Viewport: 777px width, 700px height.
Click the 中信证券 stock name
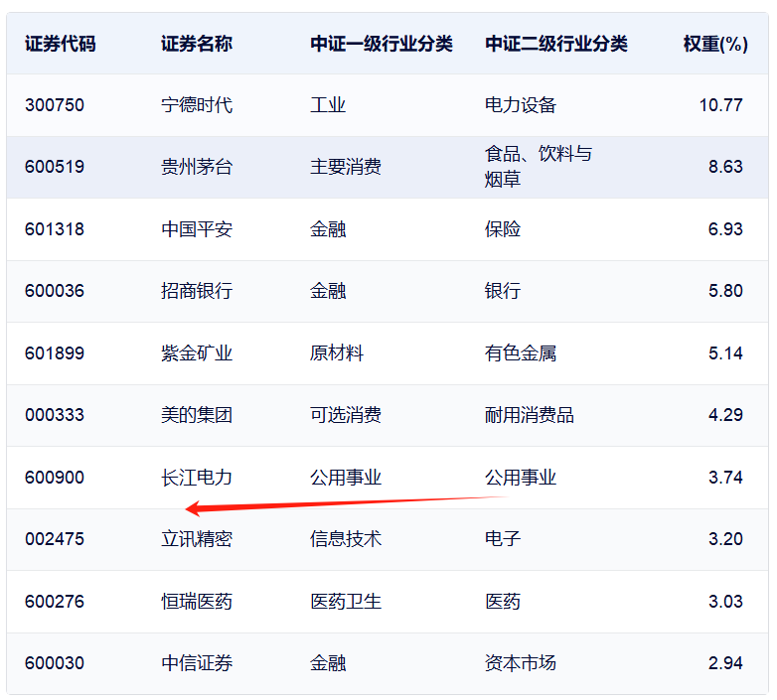click(196, 663)
